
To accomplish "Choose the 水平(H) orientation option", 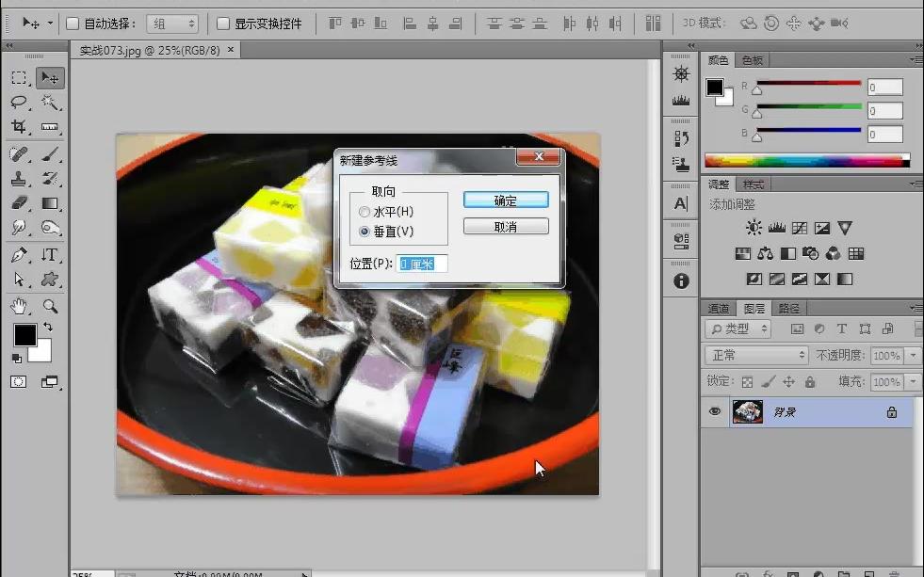I will click(365, 211).
